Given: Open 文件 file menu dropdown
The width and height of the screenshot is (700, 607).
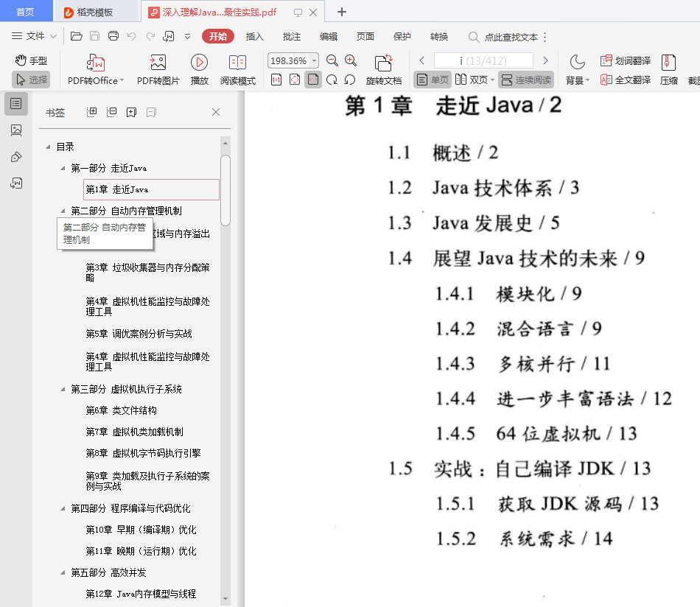Looking at the screenshot, I should 34,36.
